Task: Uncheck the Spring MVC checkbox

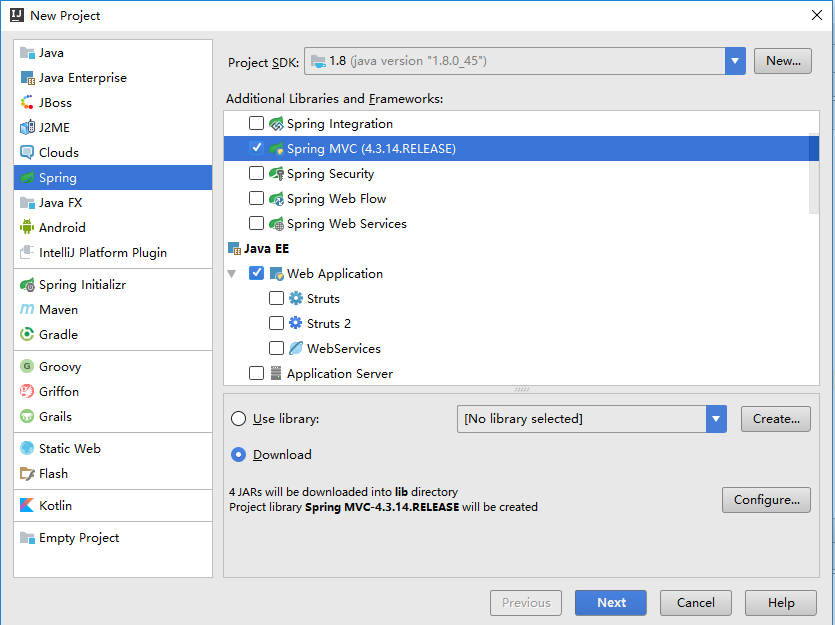Action: click(x=256, y=148)
